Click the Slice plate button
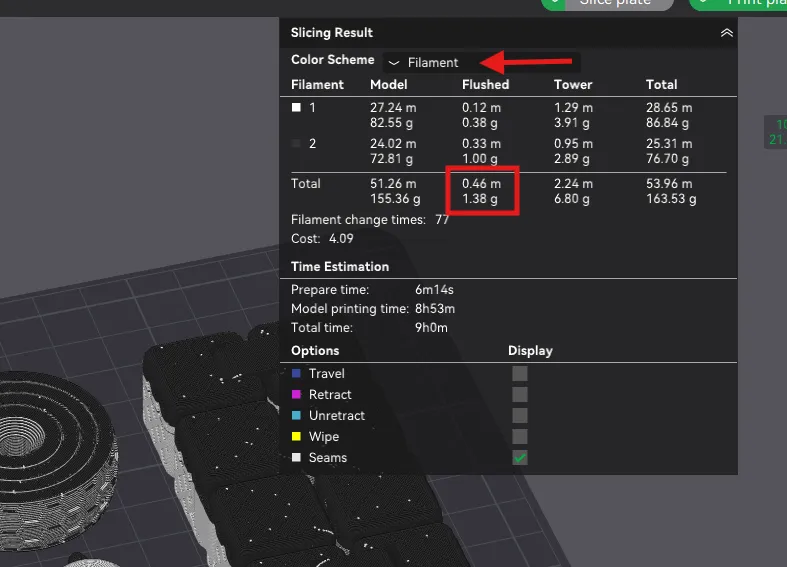787x567 pixels. (x=614, y=3)
